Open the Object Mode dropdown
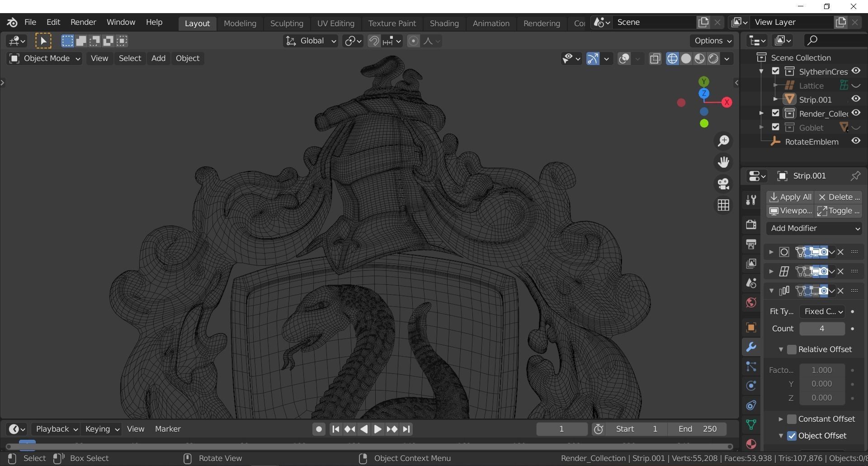 click(44, 58)
